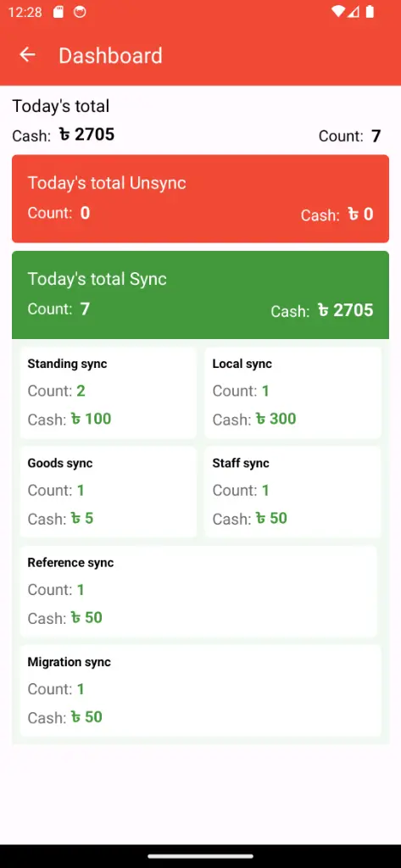Tap Reference sync Cash ৳ 50
The image size is (401, 868).
coord(86,618)
